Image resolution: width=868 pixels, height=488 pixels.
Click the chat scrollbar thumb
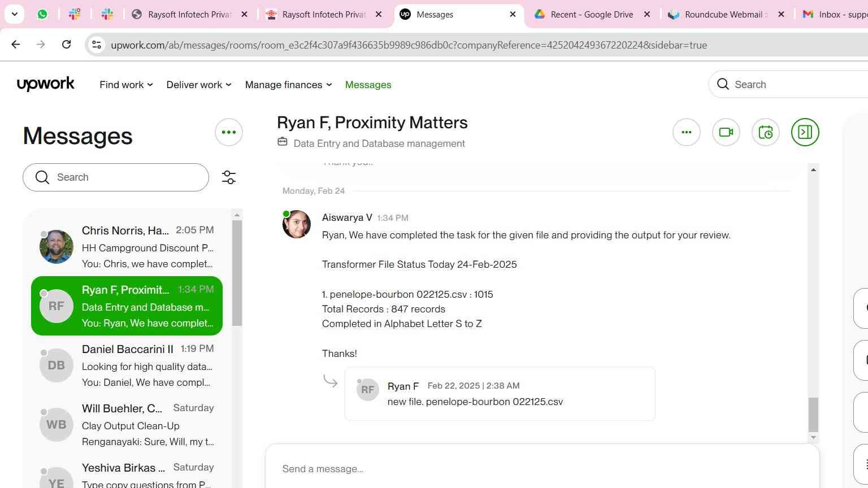coord(813,414)
